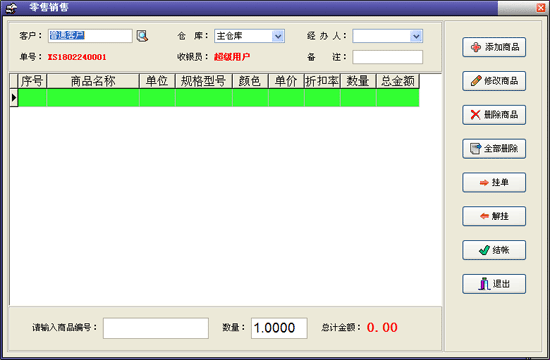This screenshot has height=360, width=550.
Task: Select the 单价 column header
Action: click(286, 81)
